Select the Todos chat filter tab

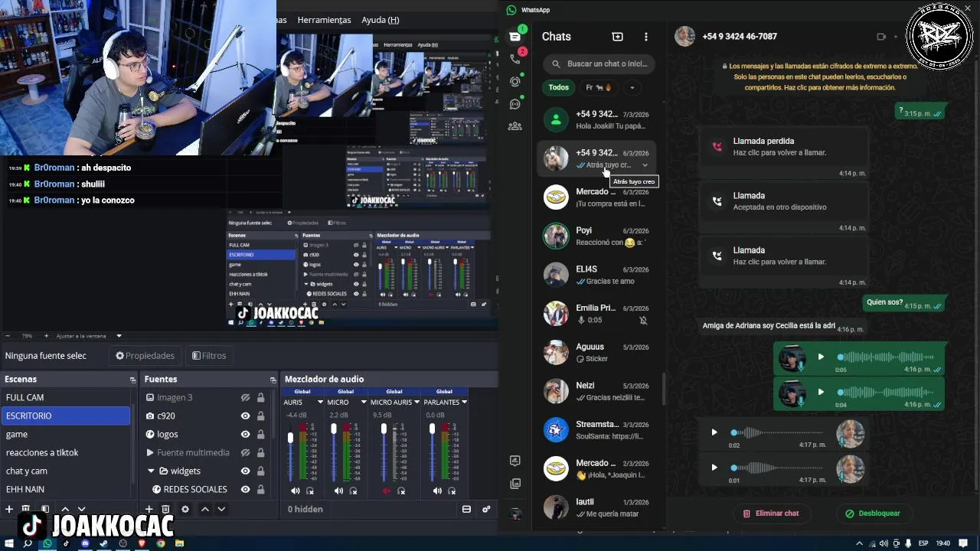(559, 87)
